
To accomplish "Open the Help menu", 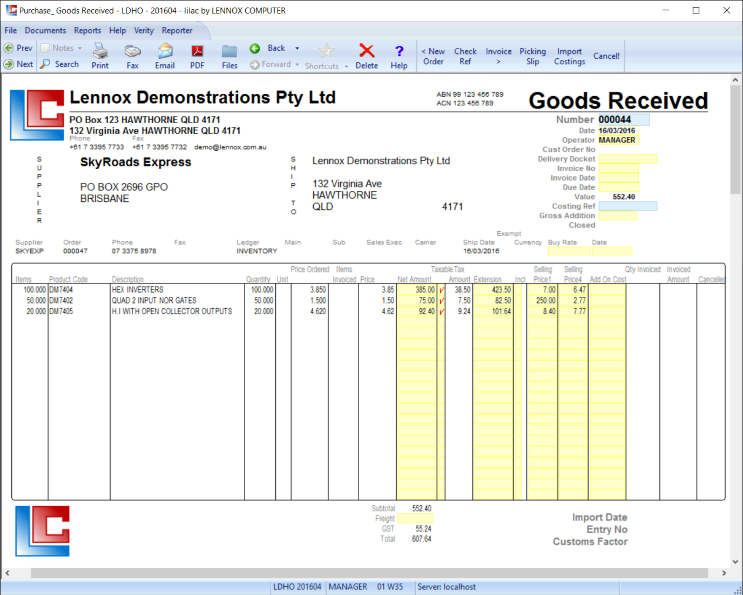I will click(118, 30).
